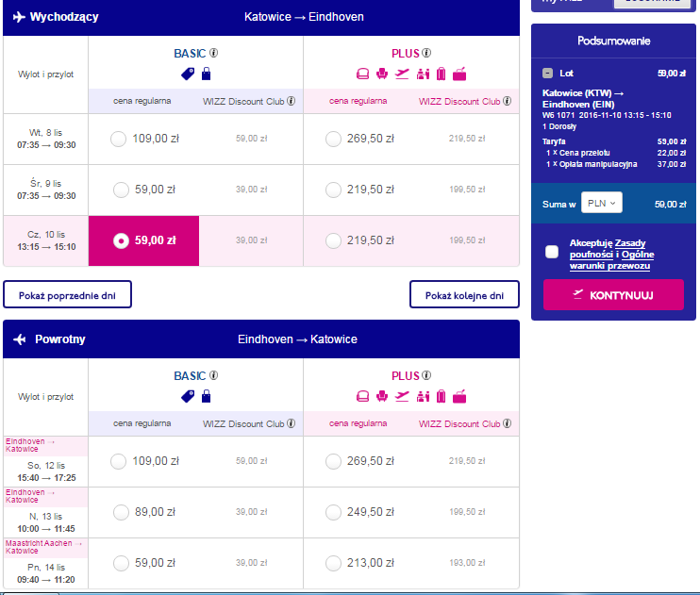Click the small bag icon under outbound BASIC

pyautogui.click(x=206, y=74)
